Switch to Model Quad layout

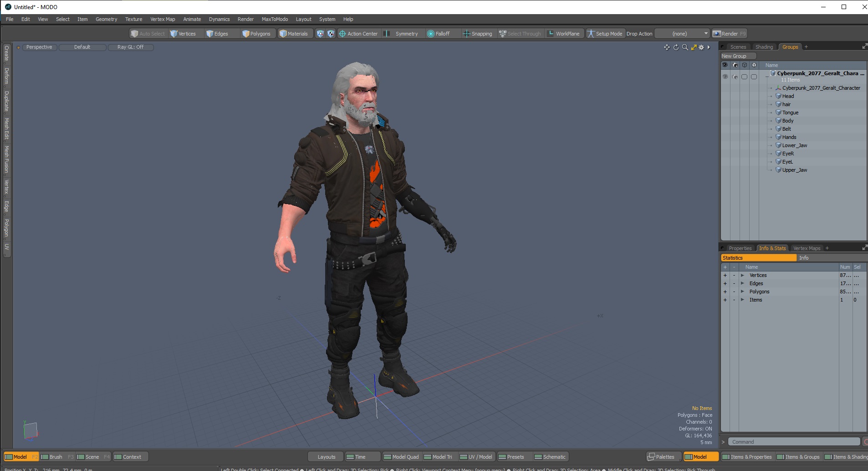click(x=401, y=457)
